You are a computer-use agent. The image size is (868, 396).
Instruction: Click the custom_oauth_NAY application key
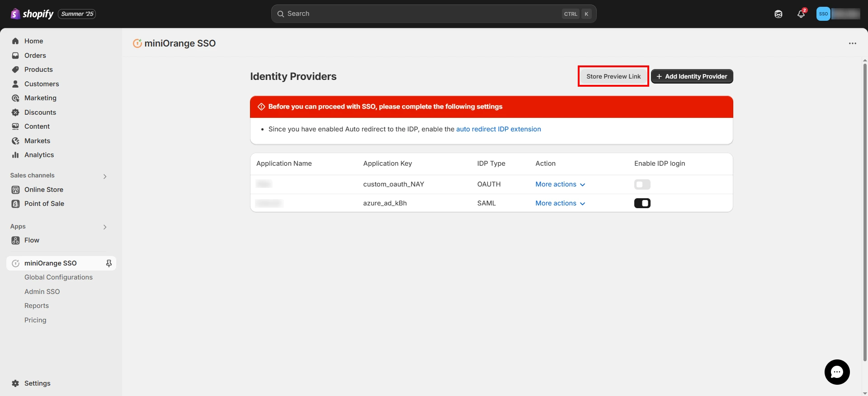pyautogui.click(x=393, y=184)
